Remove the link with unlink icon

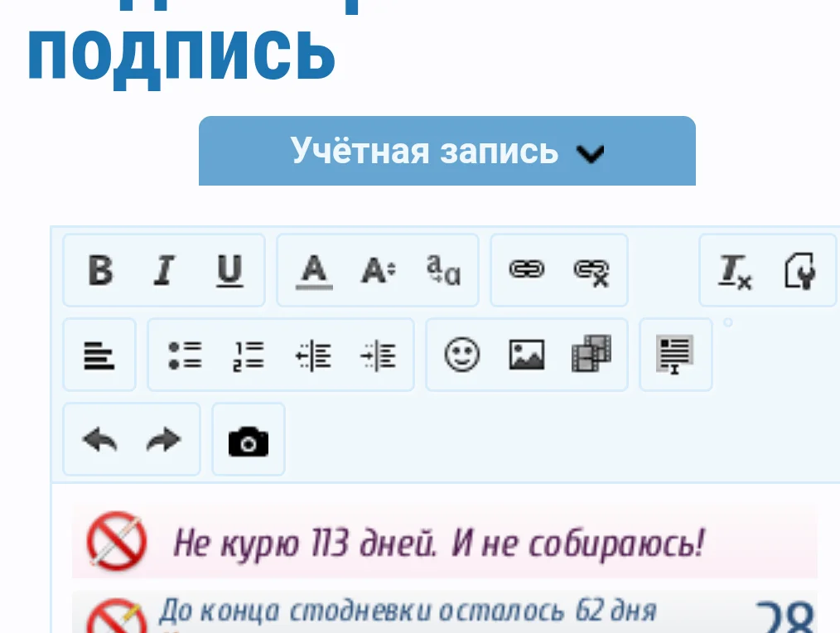pyautogui.click(x=591, y=271)
